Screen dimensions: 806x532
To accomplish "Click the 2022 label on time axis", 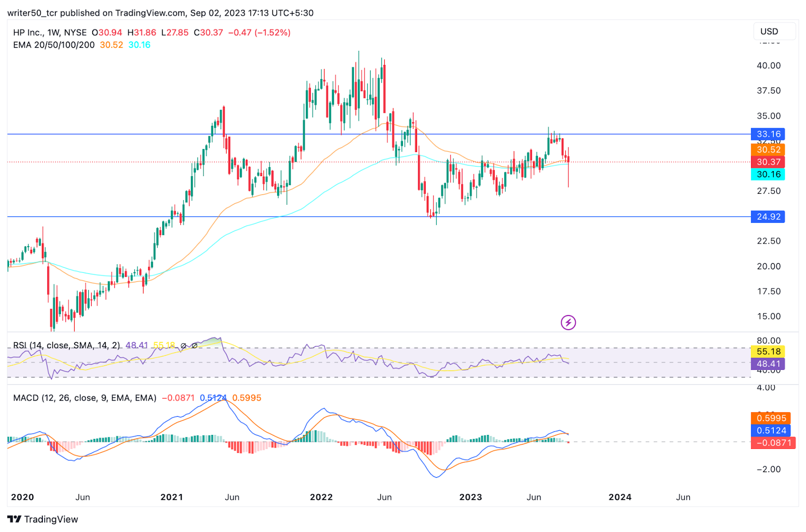I will click(x=321, y=497).
